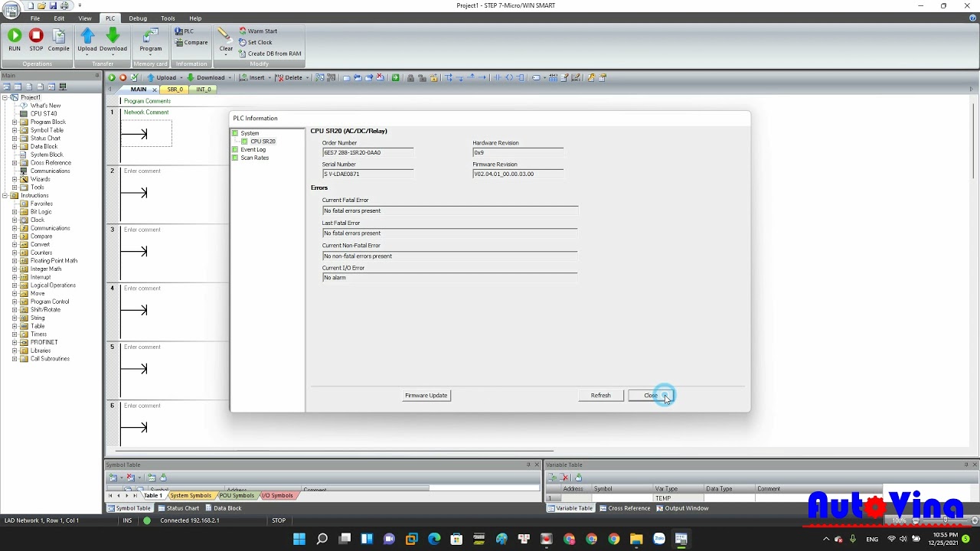980x551 pixels.
Task: Open dropdown arrow under ribbon Upload
Action: click(x=87, y=55)
